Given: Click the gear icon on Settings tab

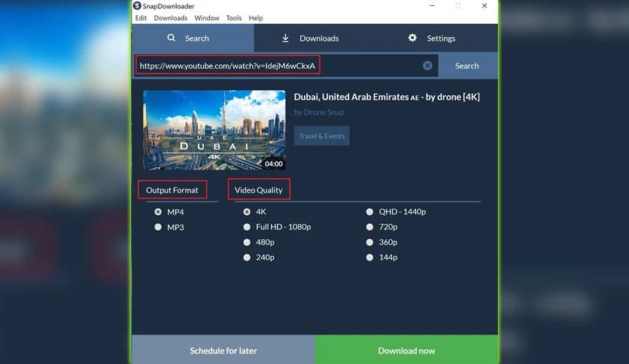Looking at the screenshot, I should coord(412,38).
